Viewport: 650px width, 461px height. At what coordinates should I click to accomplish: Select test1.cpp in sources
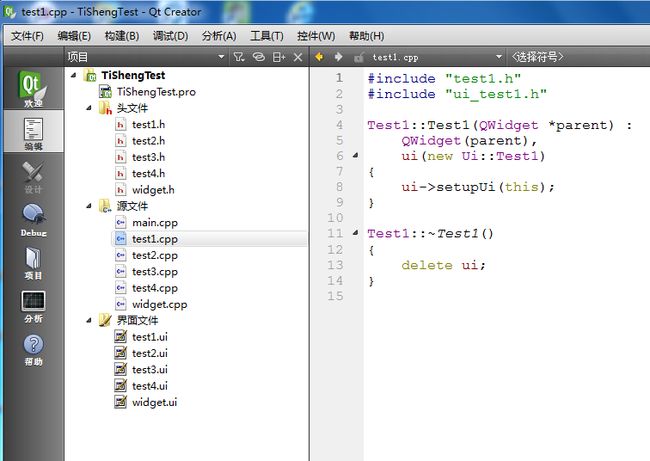pos(155,239)
